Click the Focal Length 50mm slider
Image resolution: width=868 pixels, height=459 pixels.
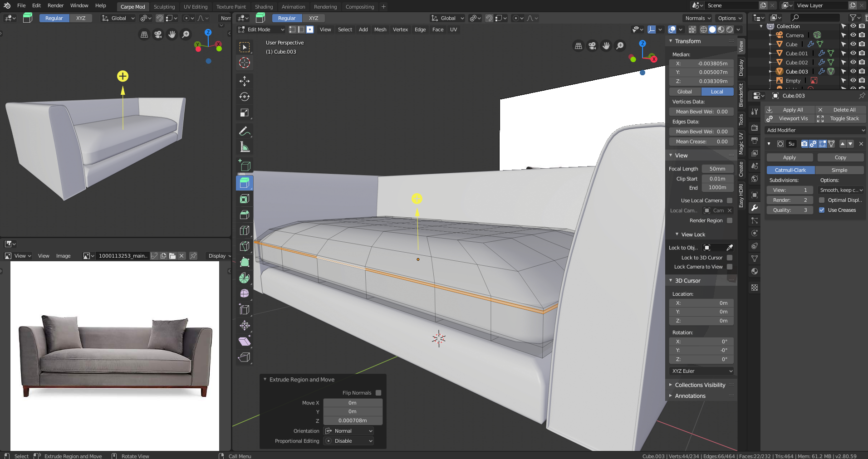pos(717,169)
